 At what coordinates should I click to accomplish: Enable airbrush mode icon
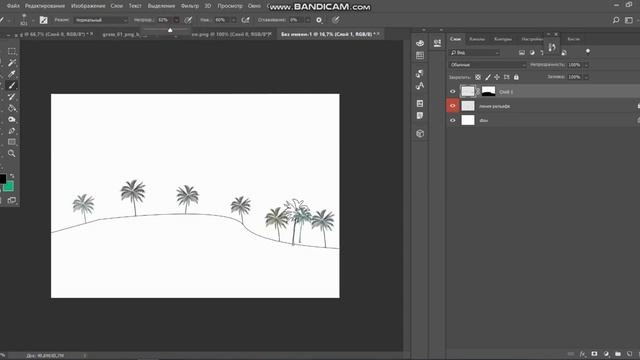(245, 20)
